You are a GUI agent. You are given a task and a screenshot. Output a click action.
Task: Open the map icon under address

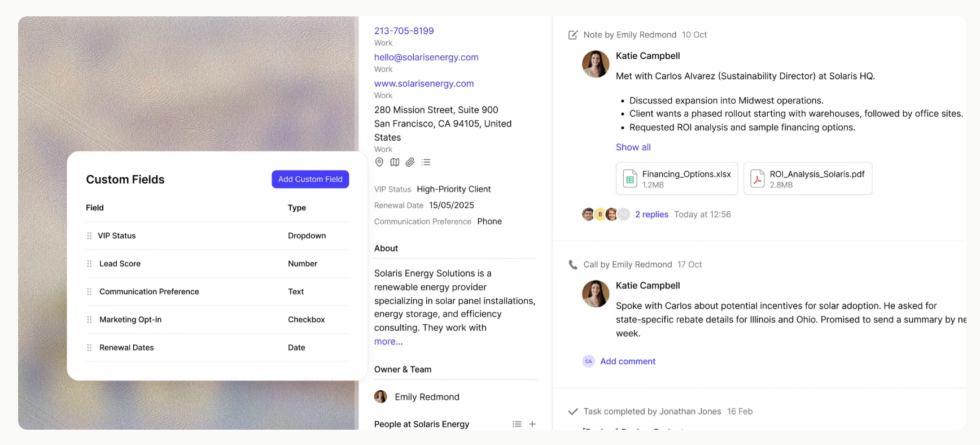click(x=395, y=162)
